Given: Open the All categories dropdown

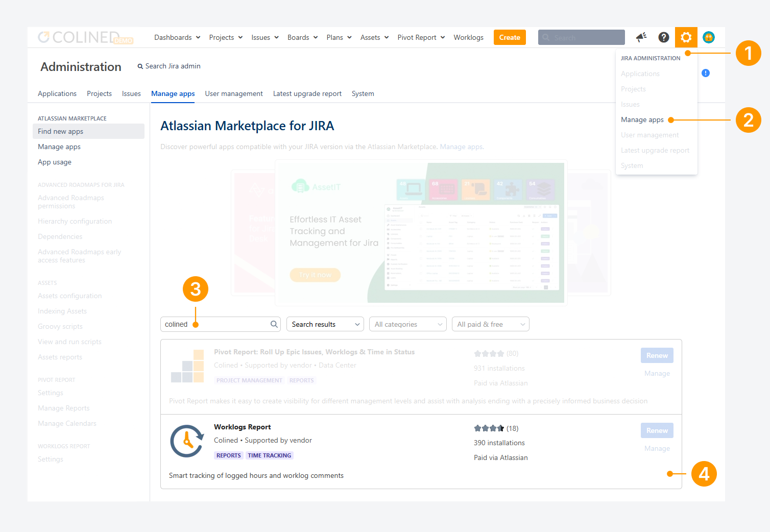Looking at the screenshot, I should 408,324.
